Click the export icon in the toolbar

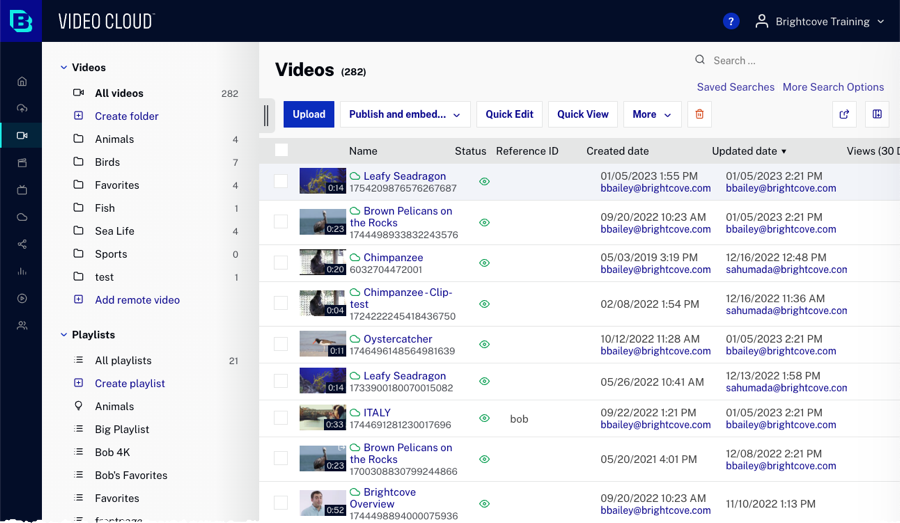tap(844, 114)
